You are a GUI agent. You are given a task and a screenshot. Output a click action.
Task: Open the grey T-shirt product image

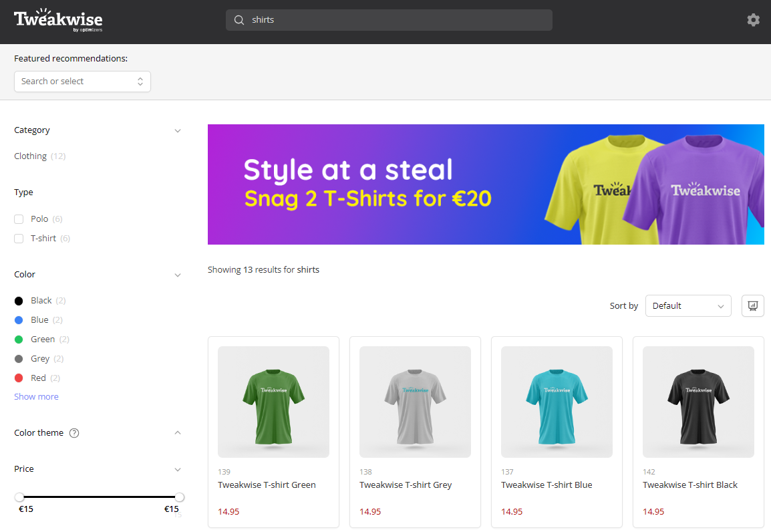click(x=415, y=402)
